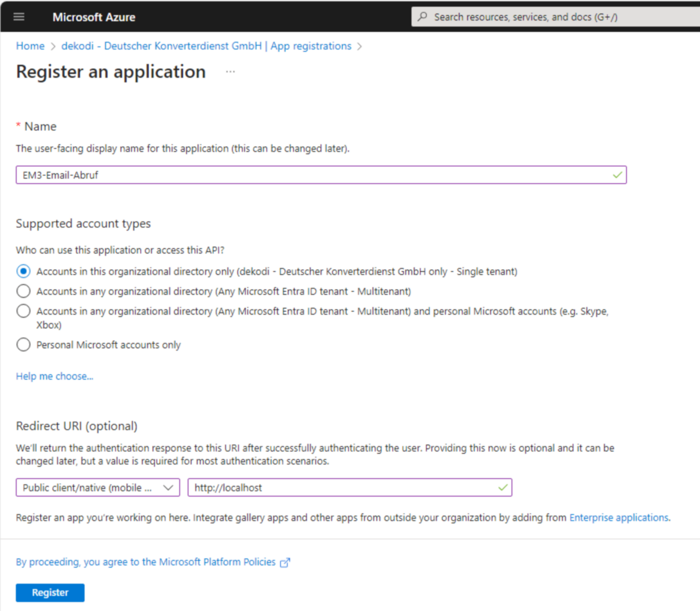Click the search magnifier icon

(422, 17)
